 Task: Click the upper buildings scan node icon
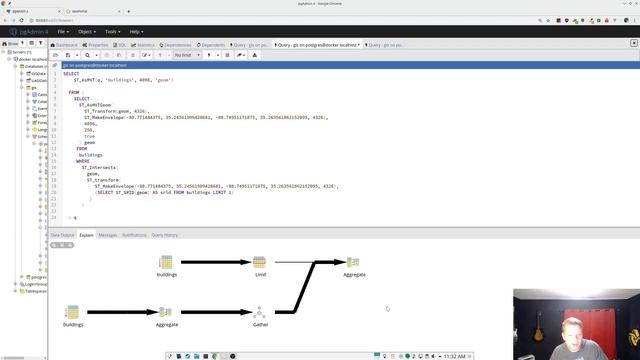(x=166, y=262)
